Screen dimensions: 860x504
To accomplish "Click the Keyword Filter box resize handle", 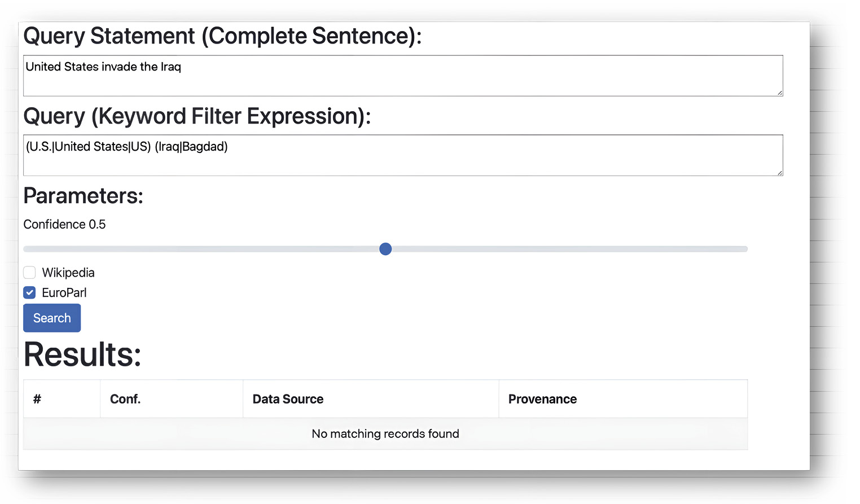I will (779, 172).
